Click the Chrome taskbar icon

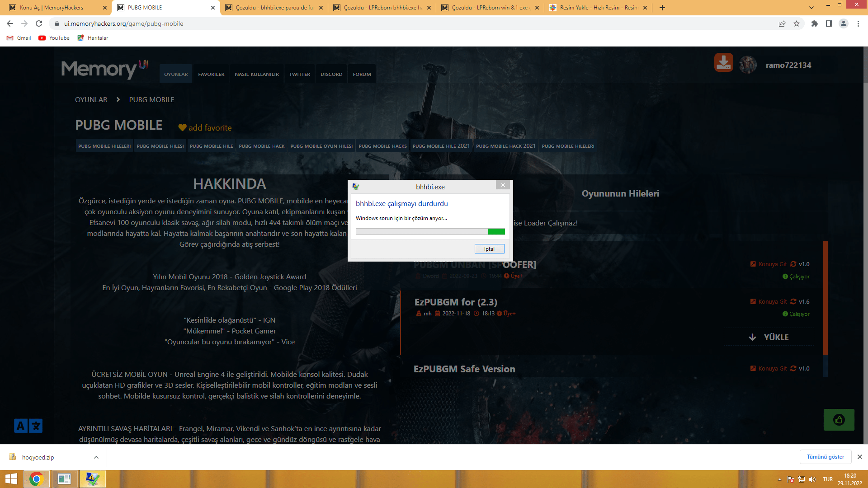pos(37,479)
